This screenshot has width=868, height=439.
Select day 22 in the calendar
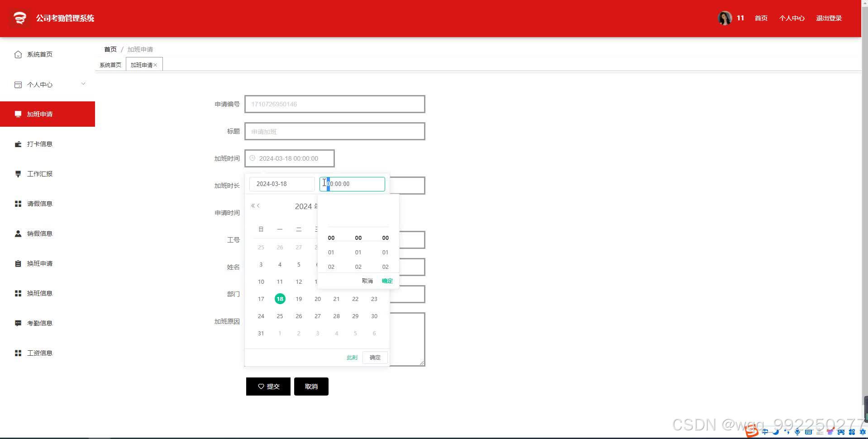(x=355, y=299)
